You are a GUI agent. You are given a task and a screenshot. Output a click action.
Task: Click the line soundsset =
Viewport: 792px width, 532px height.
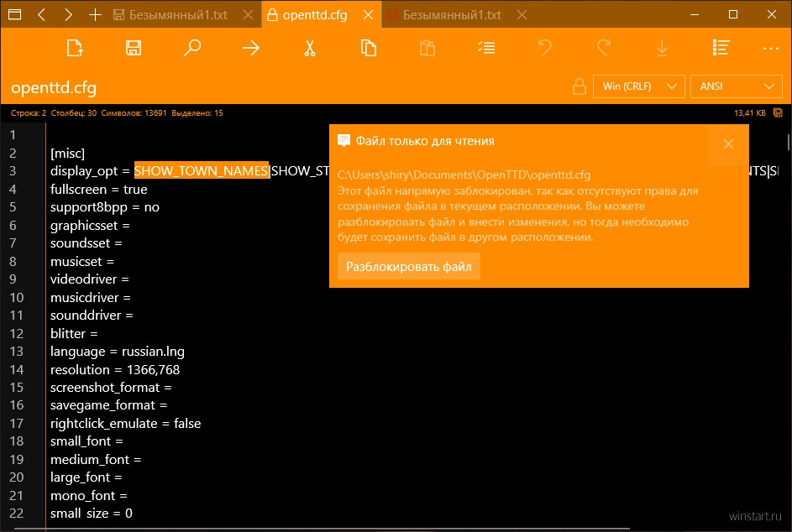86,243
